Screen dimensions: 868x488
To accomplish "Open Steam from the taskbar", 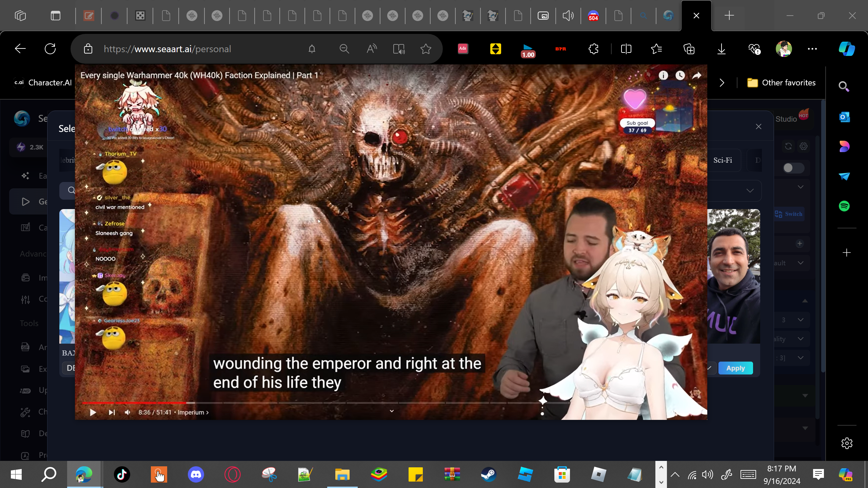I will pyautogui.click(x=489, y=474).
